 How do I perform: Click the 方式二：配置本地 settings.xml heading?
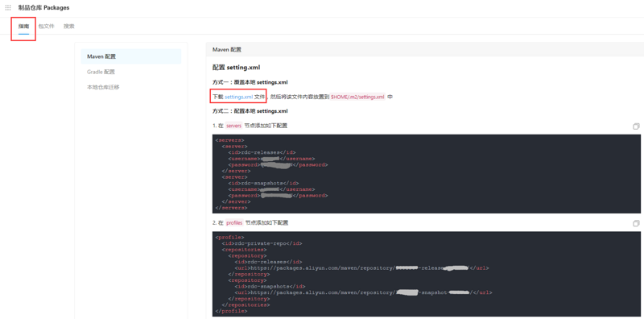250,111
